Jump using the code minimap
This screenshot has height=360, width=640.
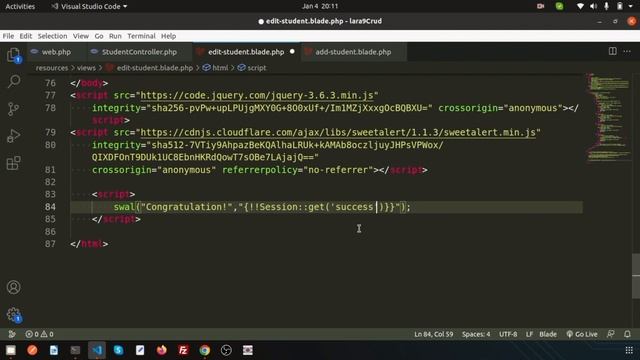click(608, 118)
